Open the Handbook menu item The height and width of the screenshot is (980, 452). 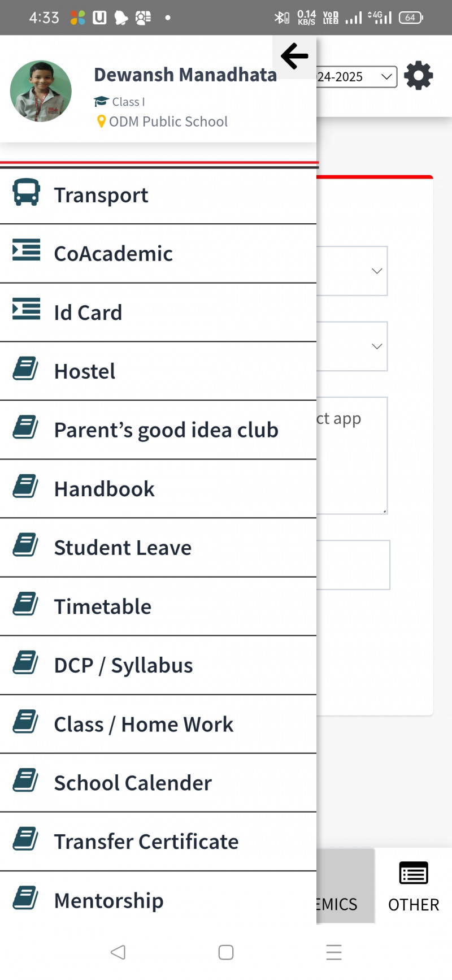tap(104, 489)
